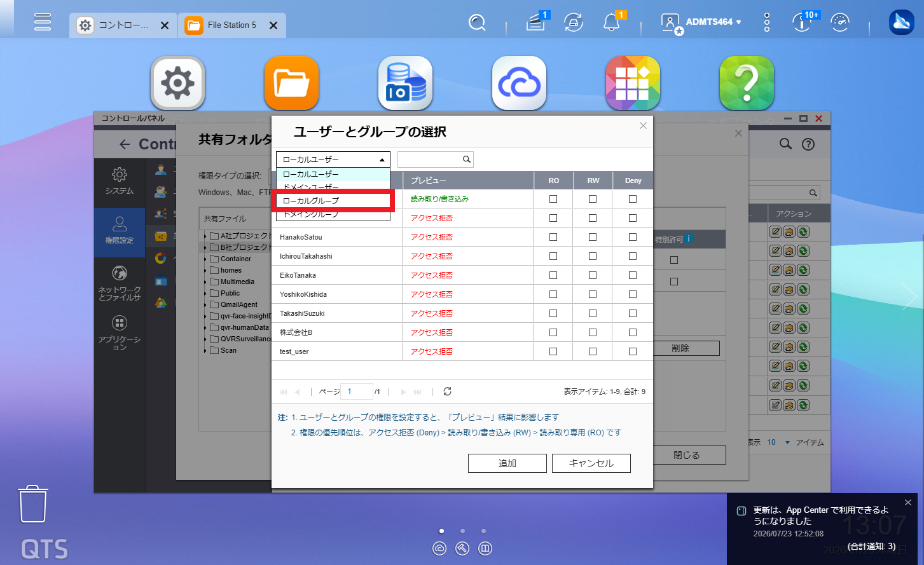This screenshot has height=565, width=924.
Task: Check the RO box for HanakoSatou
Action: point(553,237)
